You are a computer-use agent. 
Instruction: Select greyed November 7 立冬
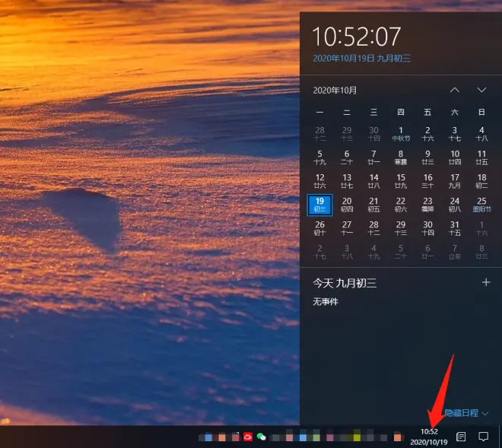tap(455, 252)
